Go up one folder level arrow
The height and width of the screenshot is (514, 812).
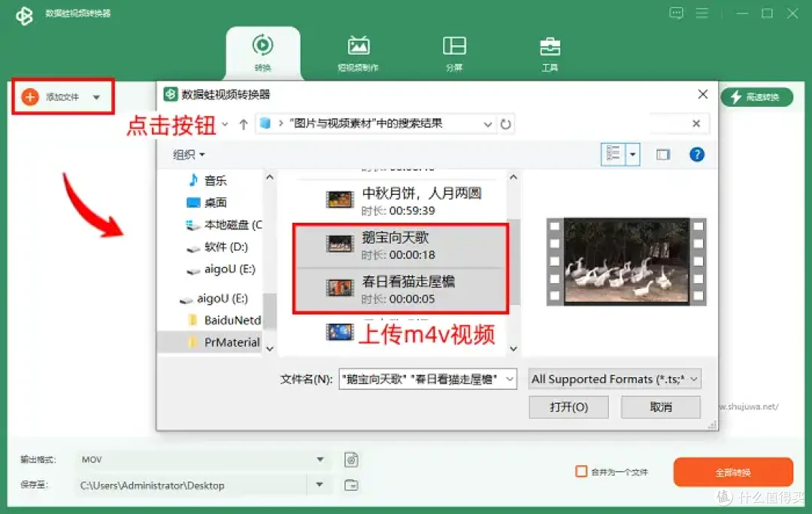click(244, 124)
